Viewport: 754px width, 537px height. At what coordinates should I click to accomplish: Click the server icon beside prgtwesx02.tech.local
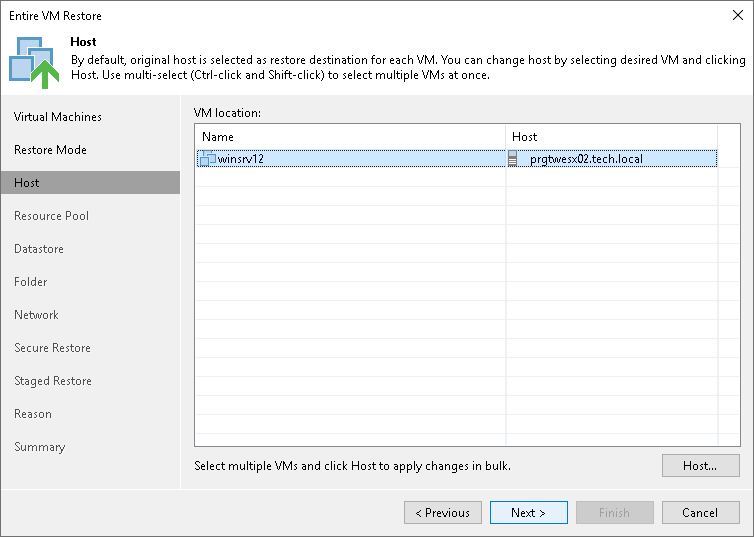click(513, 158)
